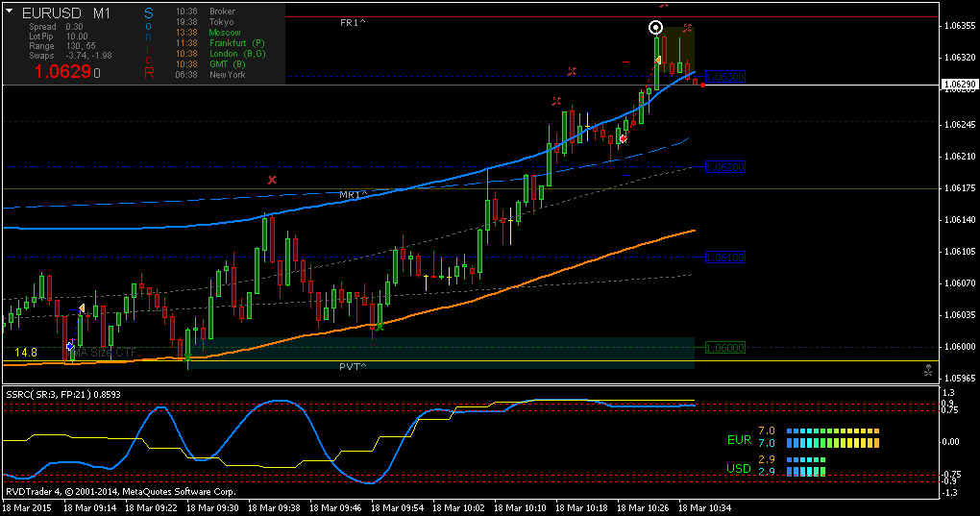
Task: Click the upper EUR strength color bar
Action: (833, 431)
